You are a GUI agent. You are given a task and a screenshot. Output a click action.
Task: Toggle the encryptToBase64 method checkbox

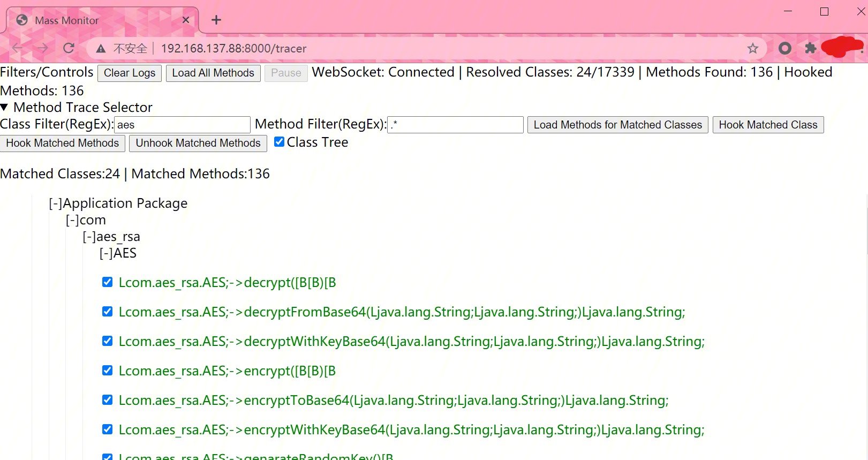[x=107, y=400]
